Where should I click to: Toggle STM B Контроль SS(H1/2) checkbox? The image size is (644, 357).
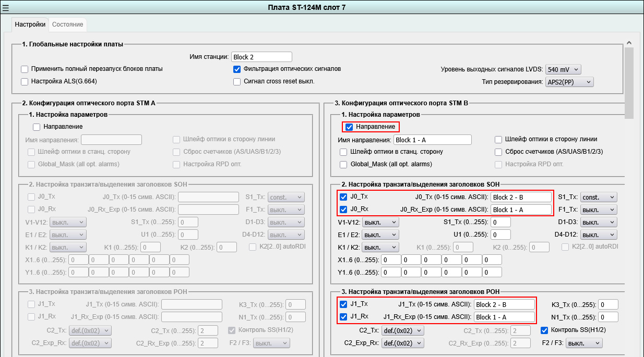(x=544, y=330)
